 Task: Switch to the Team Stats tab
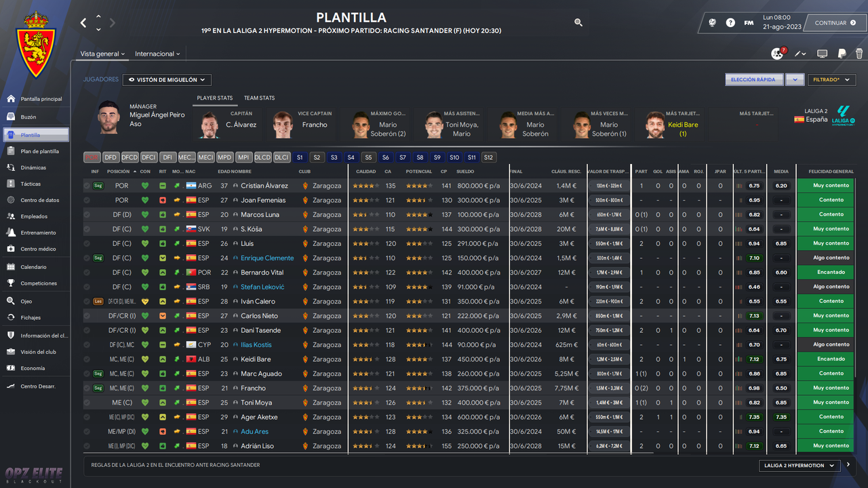click(x=260, y=98)
